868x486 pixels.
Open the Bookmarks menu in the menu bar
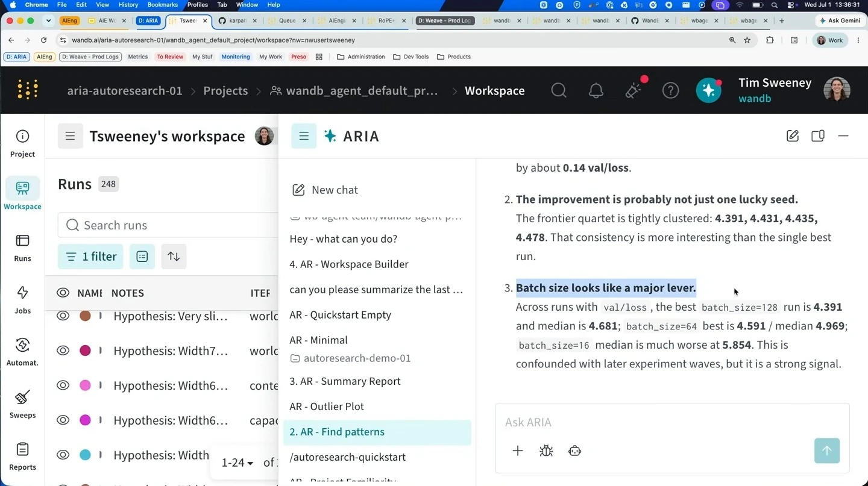coord(163,5)
